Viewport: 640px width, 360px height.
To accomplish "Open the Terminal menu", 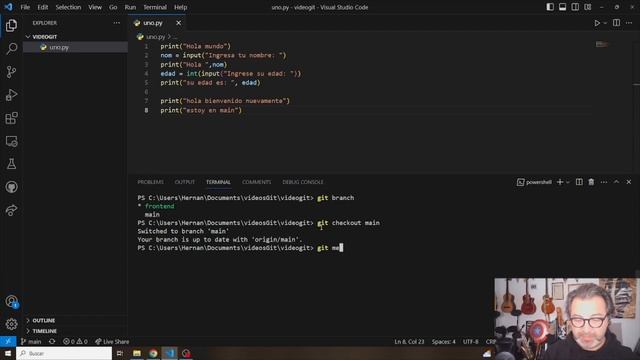I will click(x=155, y=7).
